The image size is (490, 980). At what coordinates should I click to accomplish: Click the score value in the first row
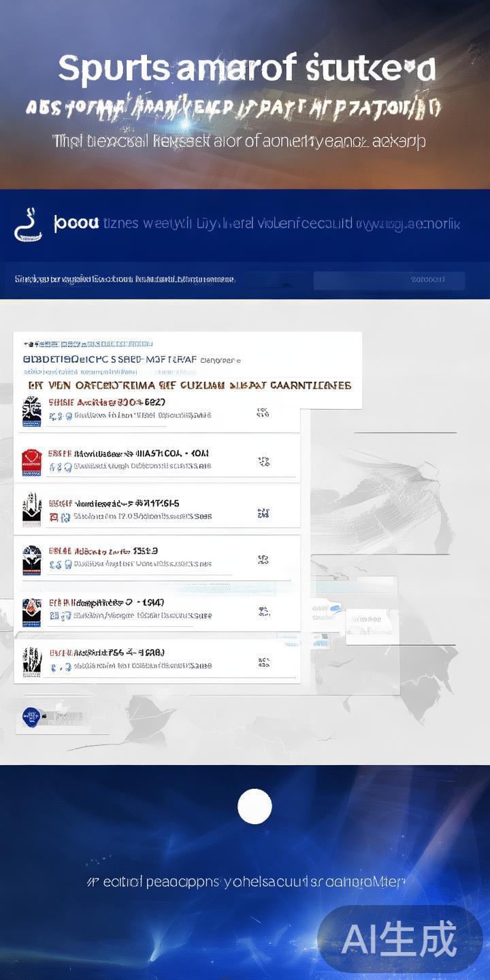[x=263, y=412]
